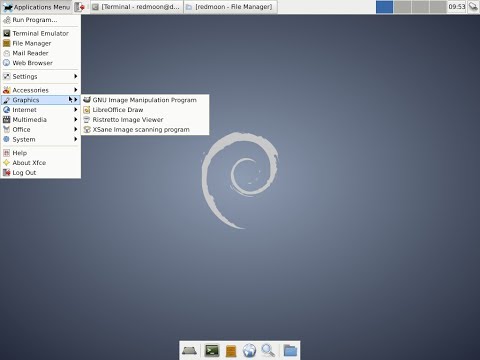Image resolution: width=480 pixels, height=360 pixels.
Task: Click the Show Desktop icon in the dock
Action: [190, 351]
